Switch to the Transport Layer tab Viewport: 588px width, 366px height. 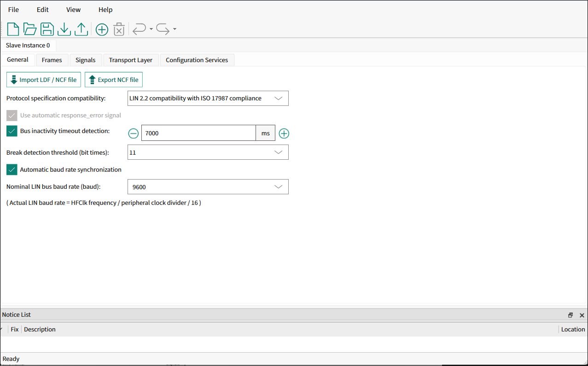(131, 60)
